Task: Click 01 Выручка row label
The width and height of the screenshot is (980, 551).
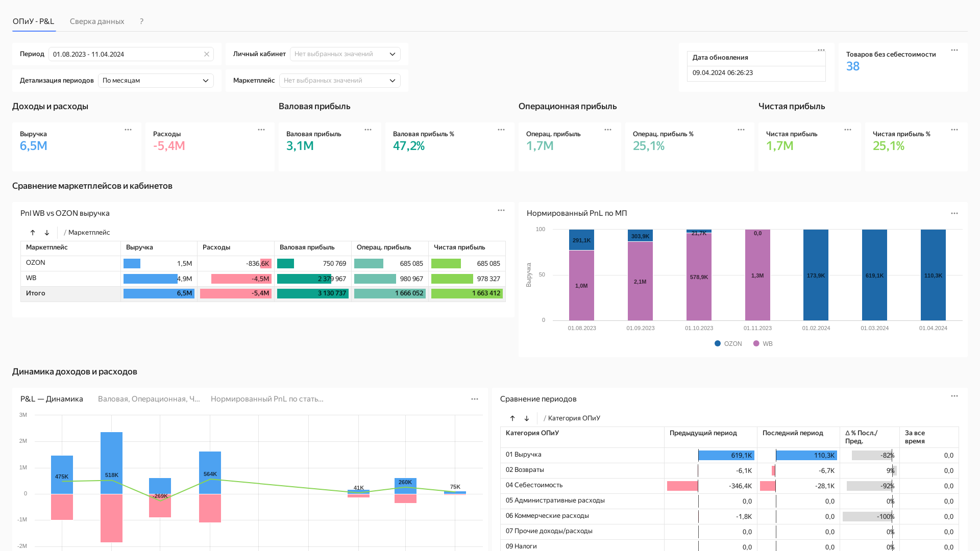Action: tap(524, 455)
